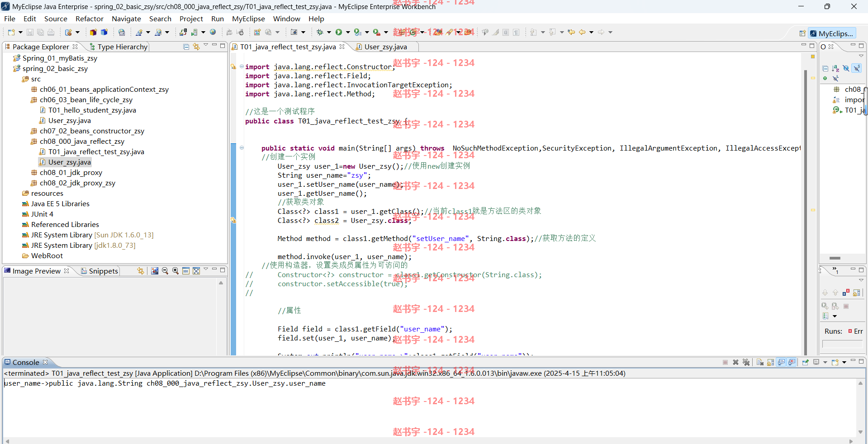Select the WebRoot folder
This screenshot has height=444, width=868.
[x=43, y=255]
